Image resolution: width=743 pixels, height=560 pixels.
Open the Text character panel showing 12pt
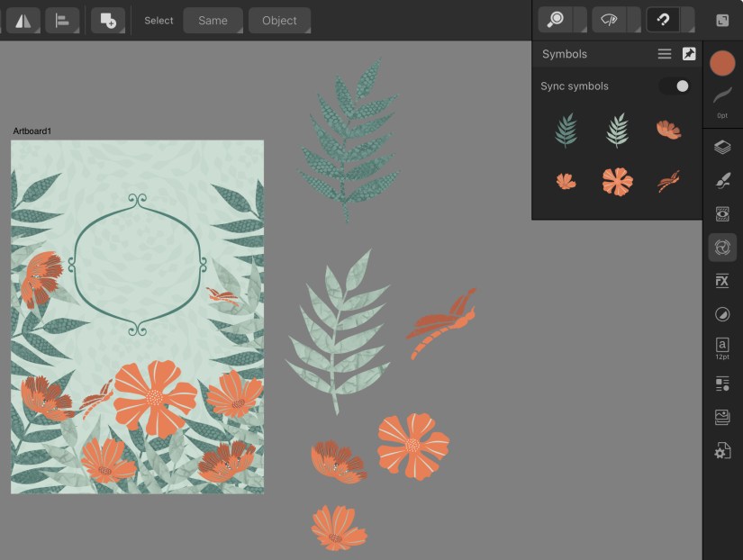pos(721,348)
